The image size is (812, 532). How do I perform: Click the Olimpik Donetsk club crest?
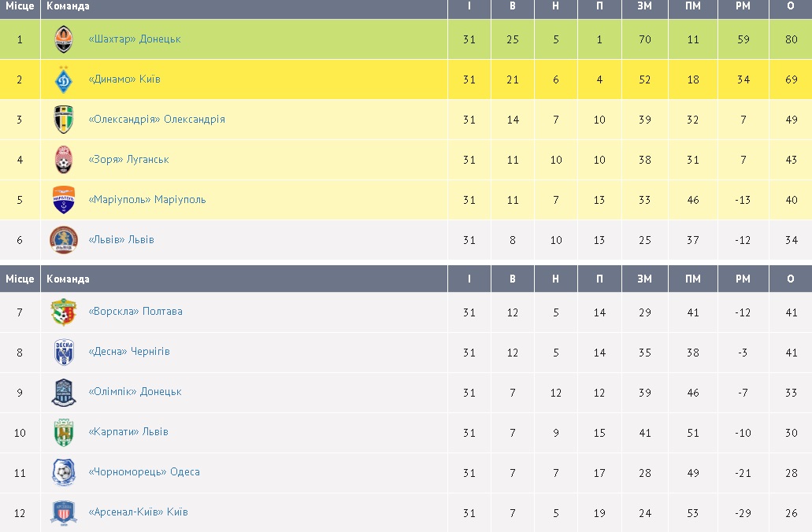(x=64, y=392)
